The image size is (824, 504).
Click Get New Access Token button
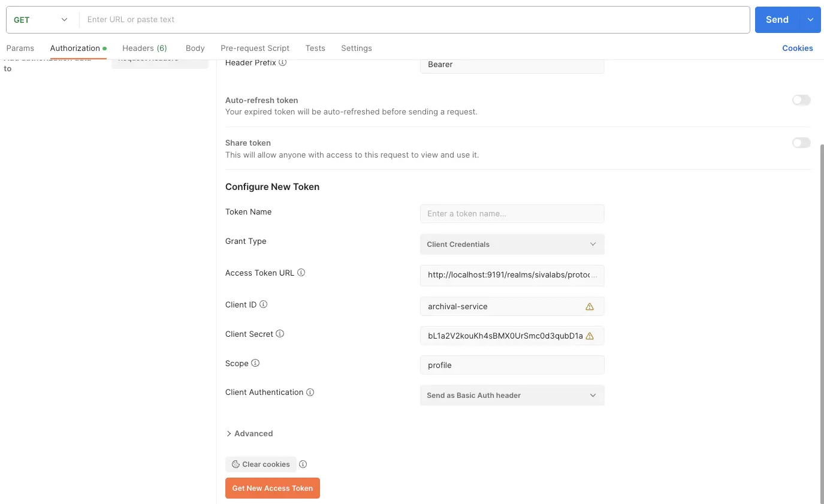click(273, 488)
